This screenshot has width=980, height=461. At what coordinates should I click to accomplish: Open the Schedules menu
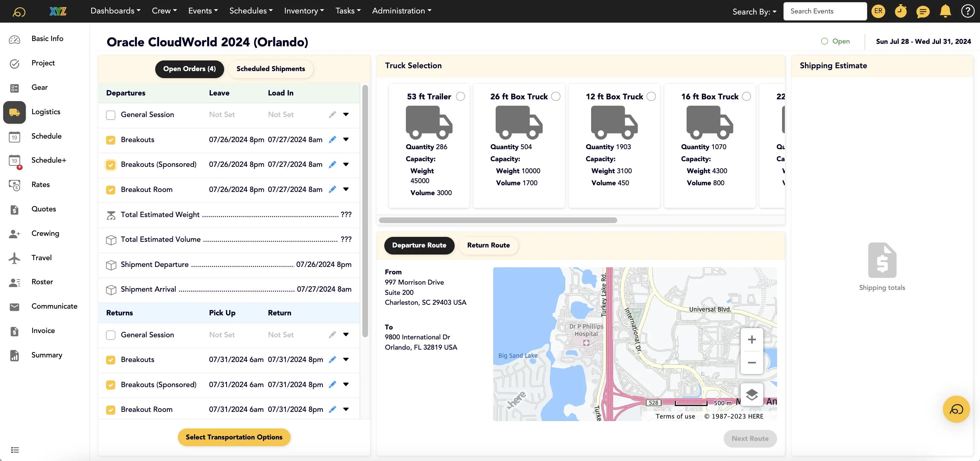point(251,11)
